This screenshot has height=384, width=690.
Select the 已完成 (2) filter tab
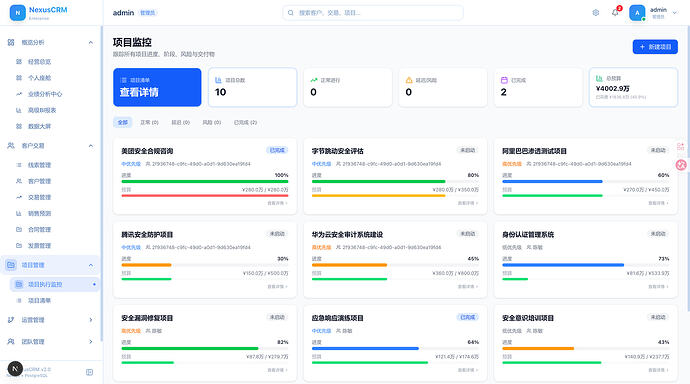point(246,122)
